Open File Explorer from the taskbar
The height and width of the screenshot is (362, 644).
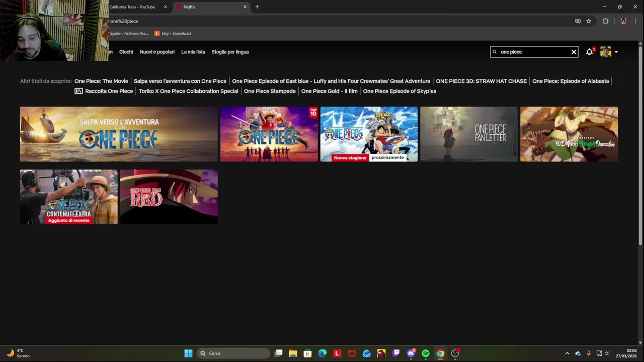(293, 353)
